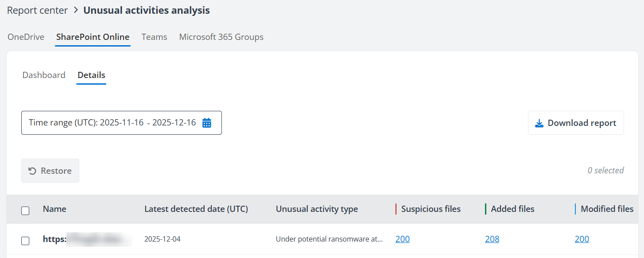Click the blurred https site name
Screen dimensions: 644x258
87,239
